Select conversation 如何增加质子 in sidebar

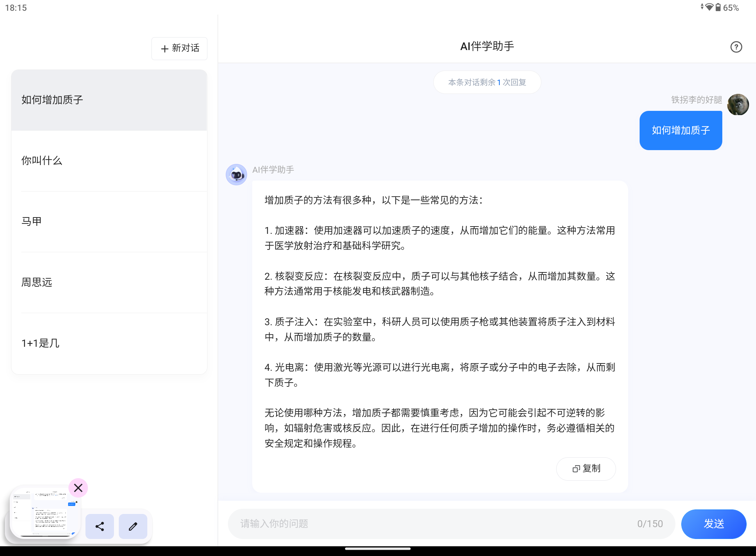109,100
